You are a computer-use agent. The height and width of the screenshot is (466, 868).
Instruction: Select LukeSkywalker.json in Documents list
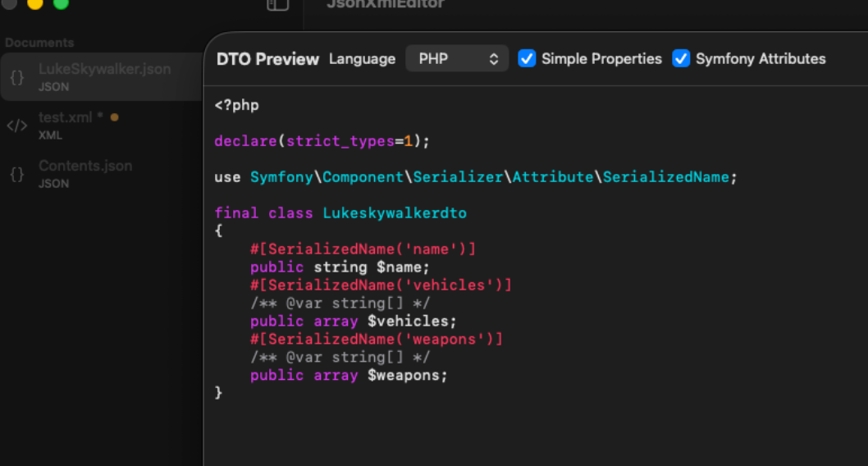pyautogui.click(x=103, y=77)
